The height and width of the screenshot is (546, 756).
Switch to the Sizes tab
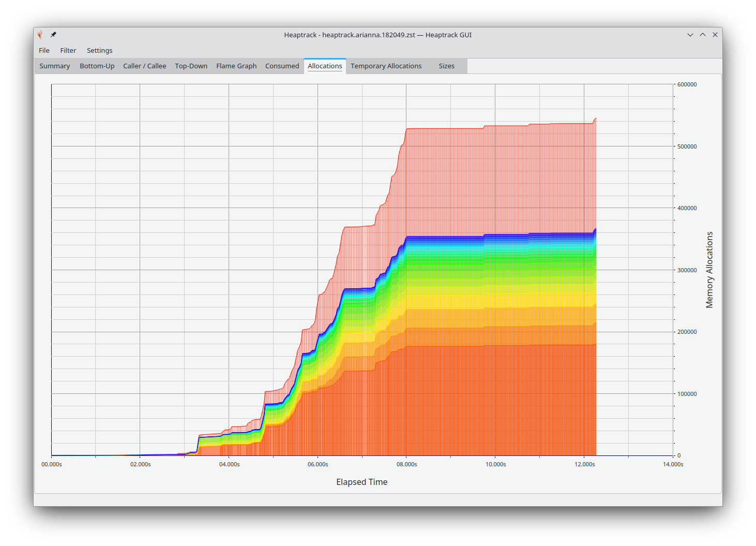(x=446, y=66)
